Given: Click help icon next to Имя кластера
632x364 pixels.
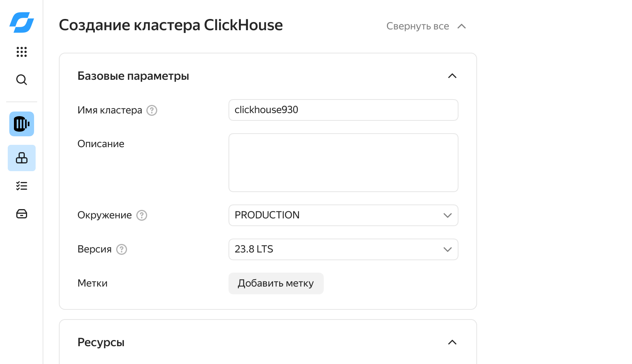Looking at the screenshot, I should pyautogui.click(x=152, y=110).
